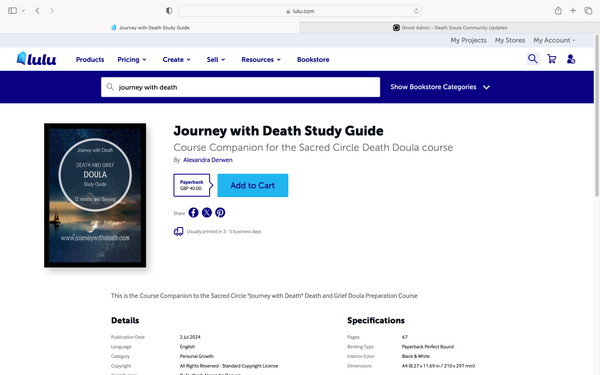Click the Details heading
The image size is (600, 375).
coord(125,320)
